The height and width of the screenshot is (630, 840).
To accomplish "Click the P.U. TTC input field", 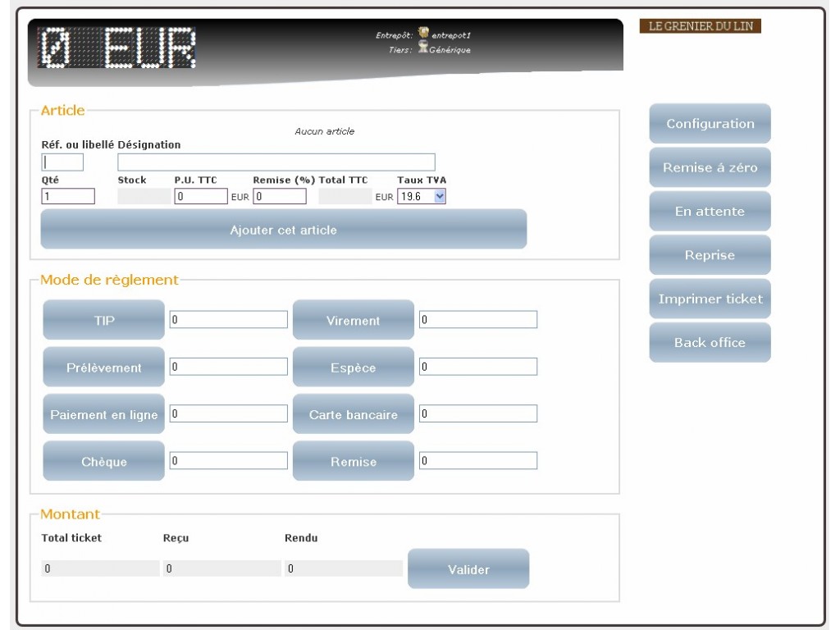I will [201, 196].
